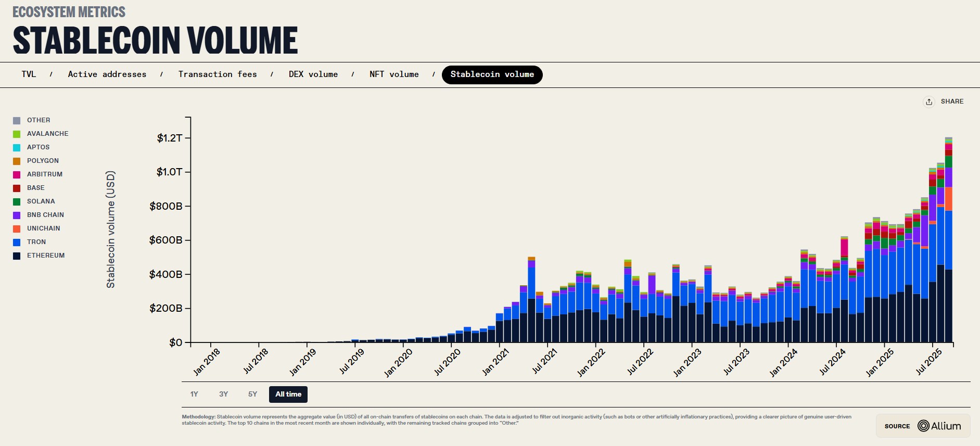This screenshot has width=980, height=446.
Task: Go to the DEX volume tab
Action: point(313,74)
